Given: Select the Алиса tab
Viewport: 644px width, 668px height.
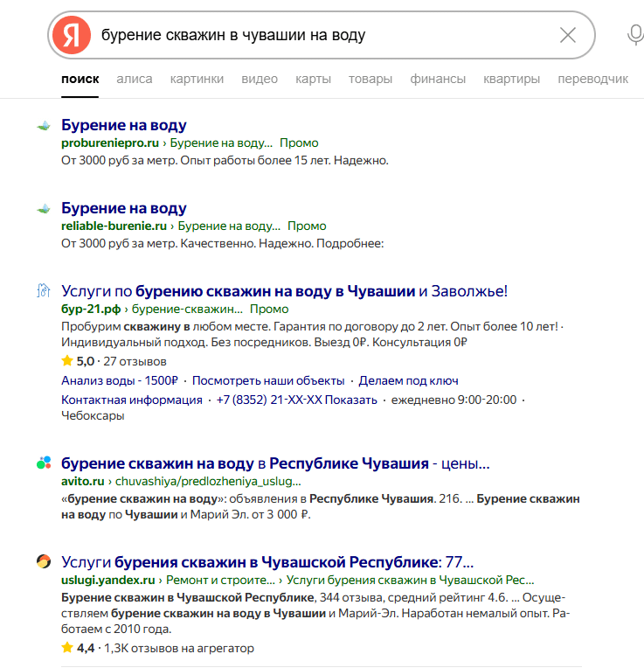Looking at the screenshot, I should [134, 79].
